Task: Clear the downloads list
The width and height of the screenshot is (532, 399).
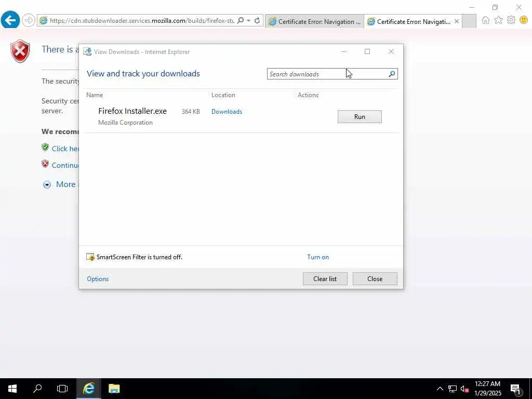Action: point(325,279)
